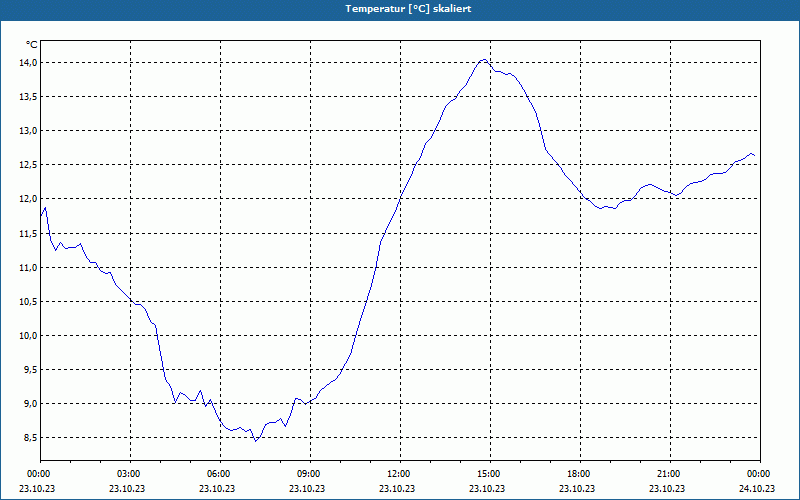Select the '13,0' y-axis label
The image size is (800, 500).
pos(29,131)
